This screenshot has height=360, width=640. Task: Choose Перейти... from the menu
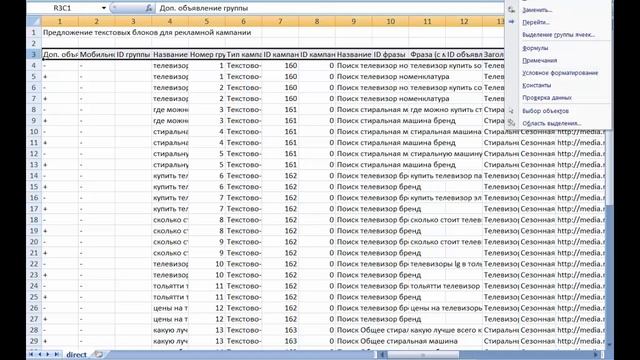[x=536, y=22]
